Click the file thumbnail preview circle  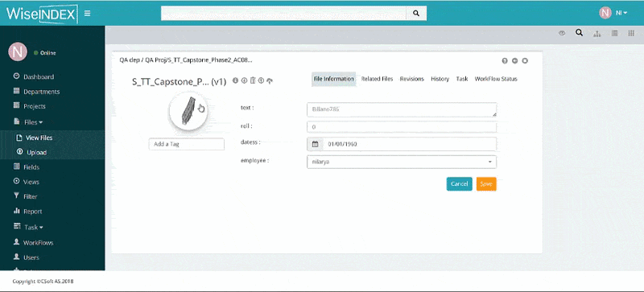point(188,111)
